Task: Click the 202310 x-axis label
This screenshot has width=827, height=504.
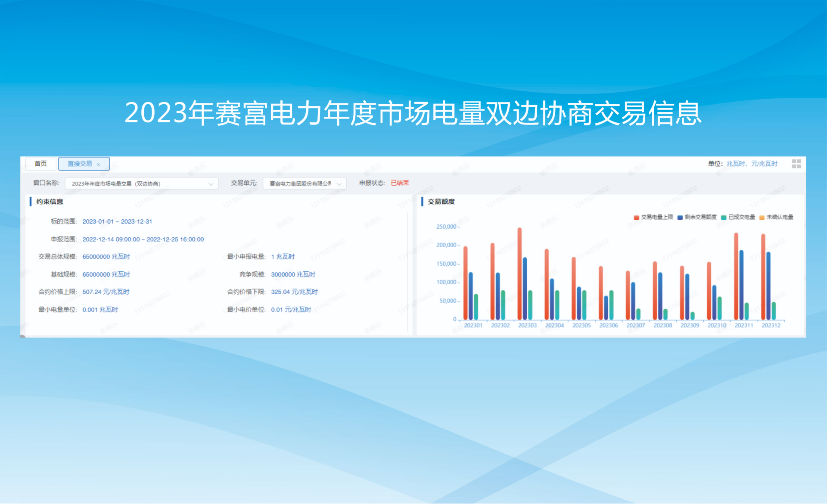Action: [x=717, y=326]
